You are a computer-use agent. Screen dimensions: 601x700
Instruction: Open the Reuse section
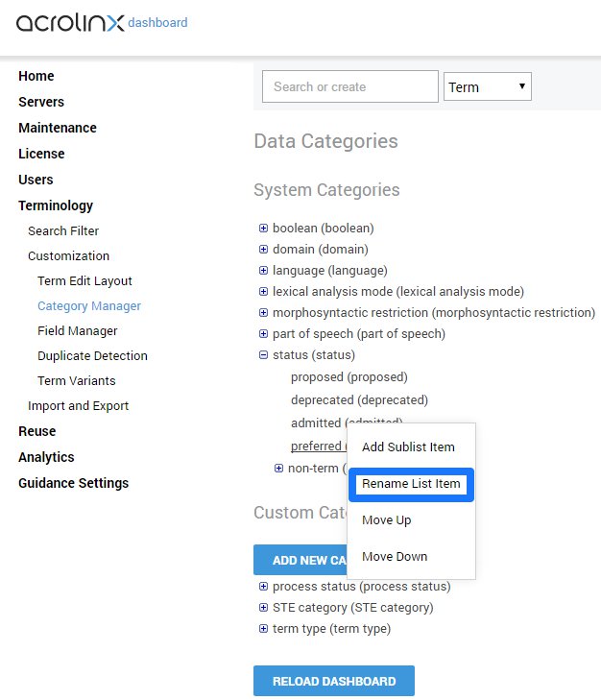pos(37,431)
